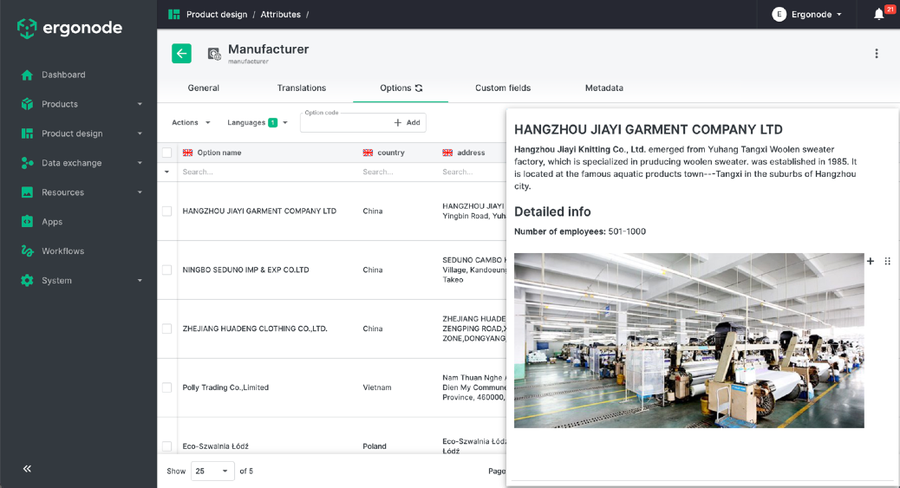
Task: Click the Product design sidebar icon
Action: point(27,133)
